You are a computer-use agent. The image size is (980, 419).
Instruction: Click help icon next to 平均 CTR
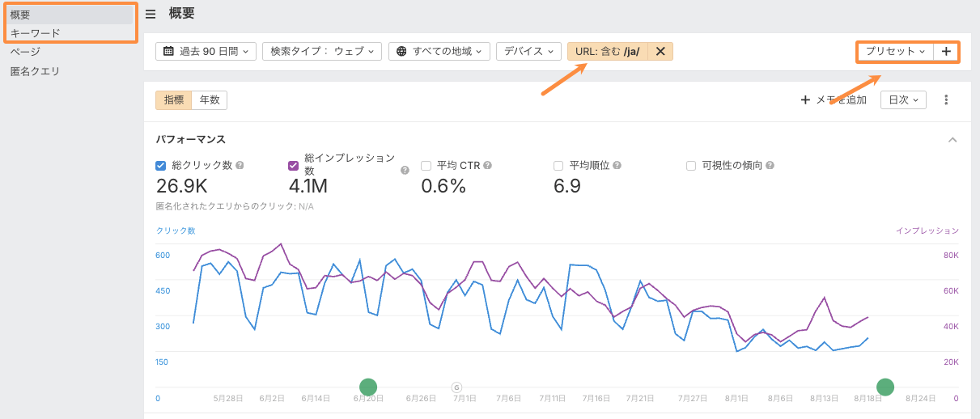[x=487, y=165]
